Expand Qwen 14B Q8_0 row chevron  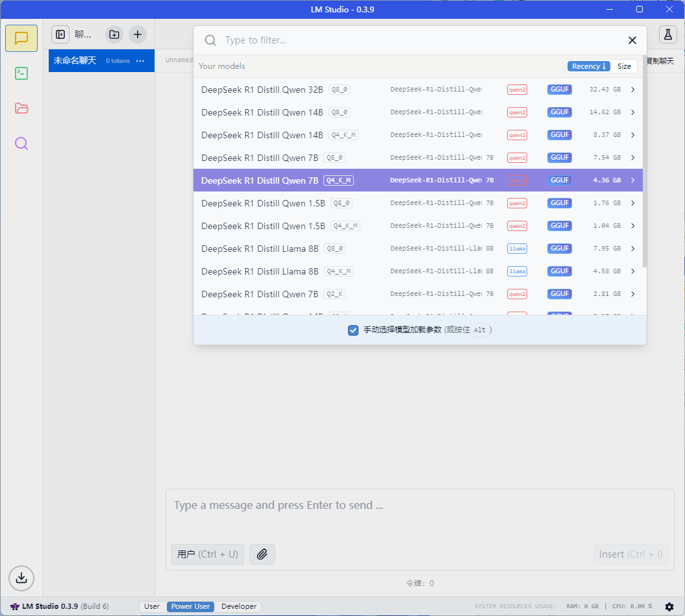click(632, 112)
